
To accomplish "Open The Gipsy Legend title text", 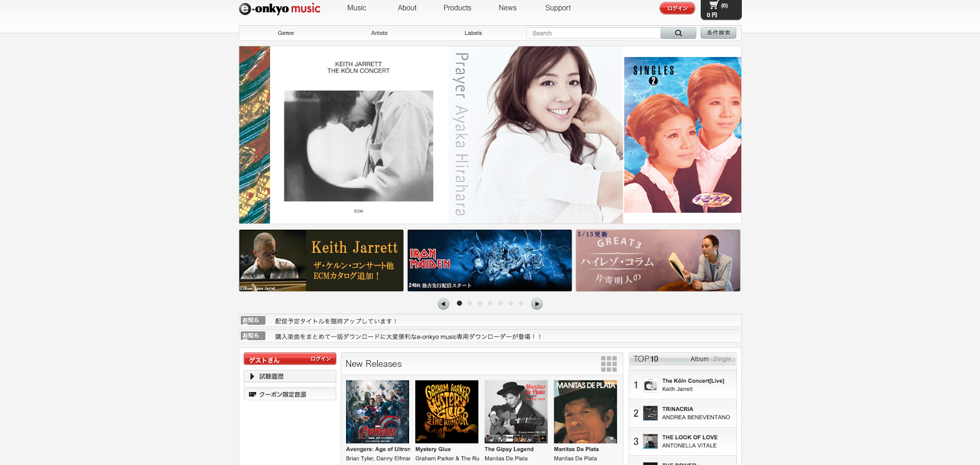I will coord(509,449).
